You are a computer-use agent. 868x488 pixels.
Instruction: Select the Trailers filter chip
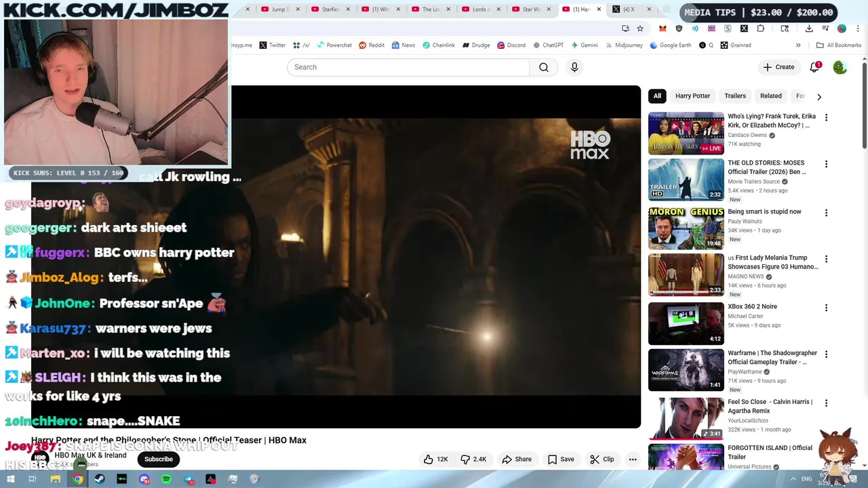tap(735, 96)
